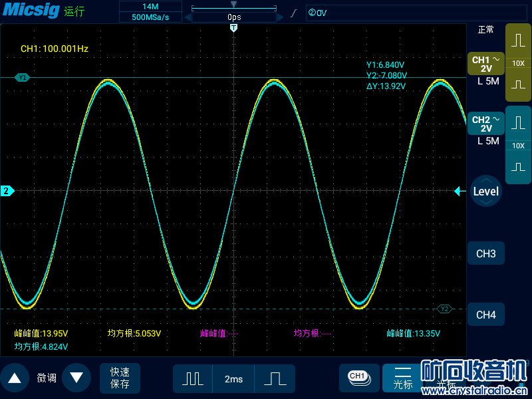Tap the memory position overview bar
Screen dimensions: 532x399
click(234, 7)
